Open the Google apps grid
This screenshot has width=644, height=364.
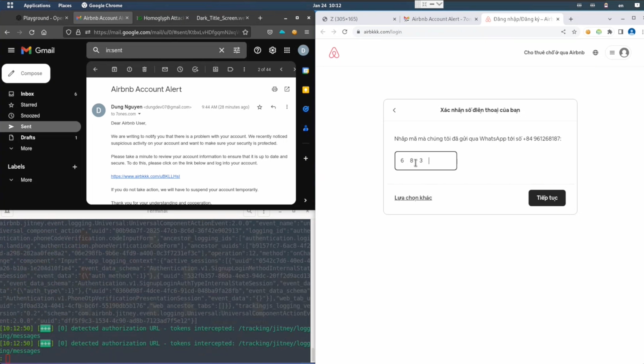click(287, 50)
